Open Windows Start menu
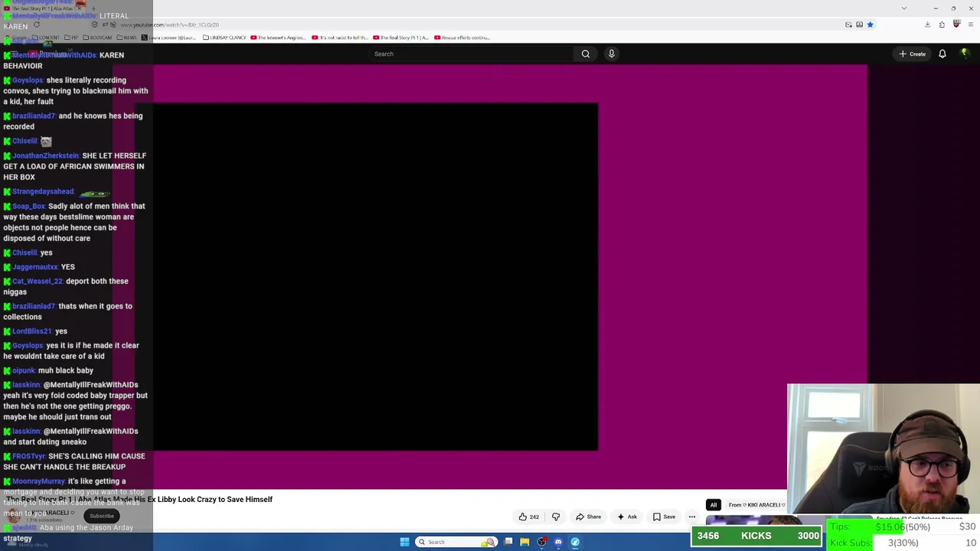This screenshot has height=551, width=980. 404,542
